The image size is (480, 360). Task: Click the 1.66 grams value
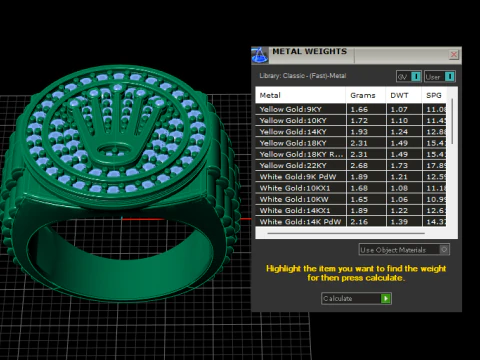tap(359, 109)
